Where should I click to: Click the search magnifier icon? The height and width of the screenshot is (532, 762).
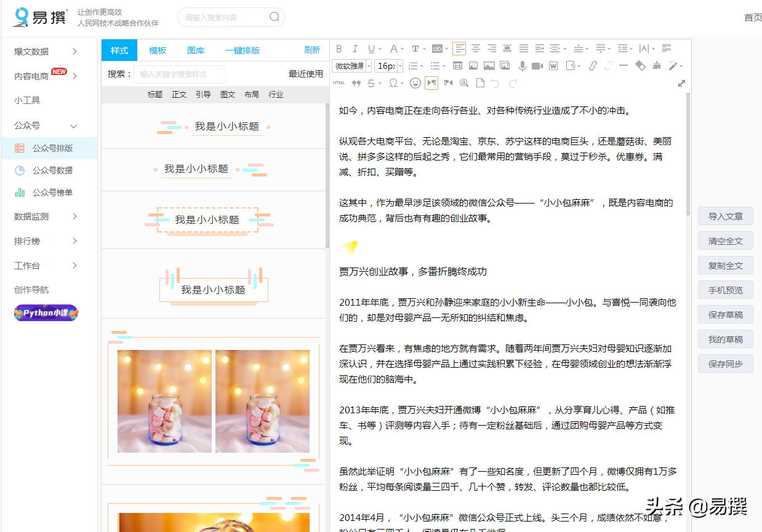[x=275, y=17]
